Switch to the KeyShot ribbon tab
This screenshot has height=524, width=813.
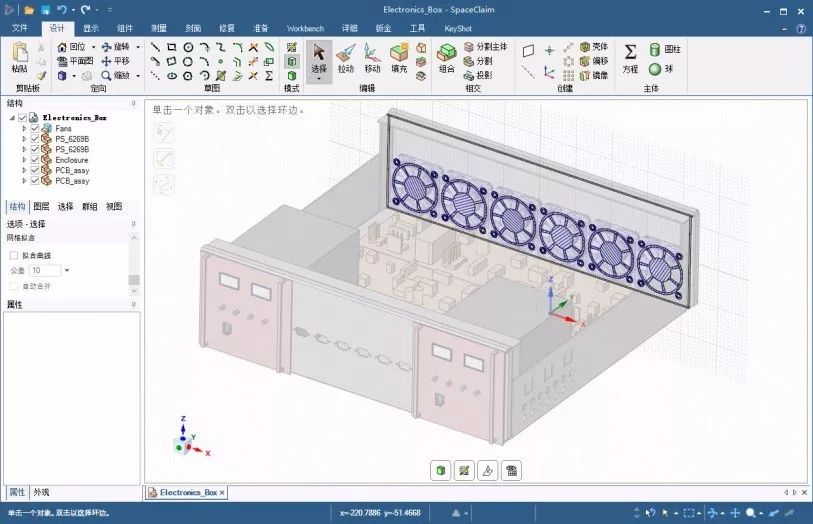pyautogui.click(x=459, y=28)
